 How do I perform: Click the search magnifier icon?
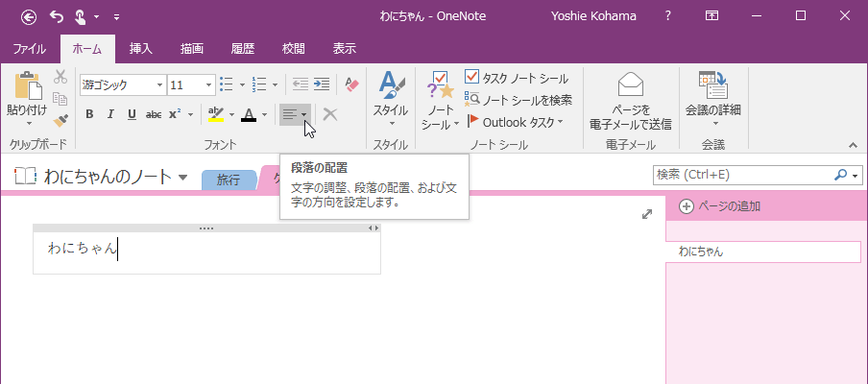click(840, 175)
